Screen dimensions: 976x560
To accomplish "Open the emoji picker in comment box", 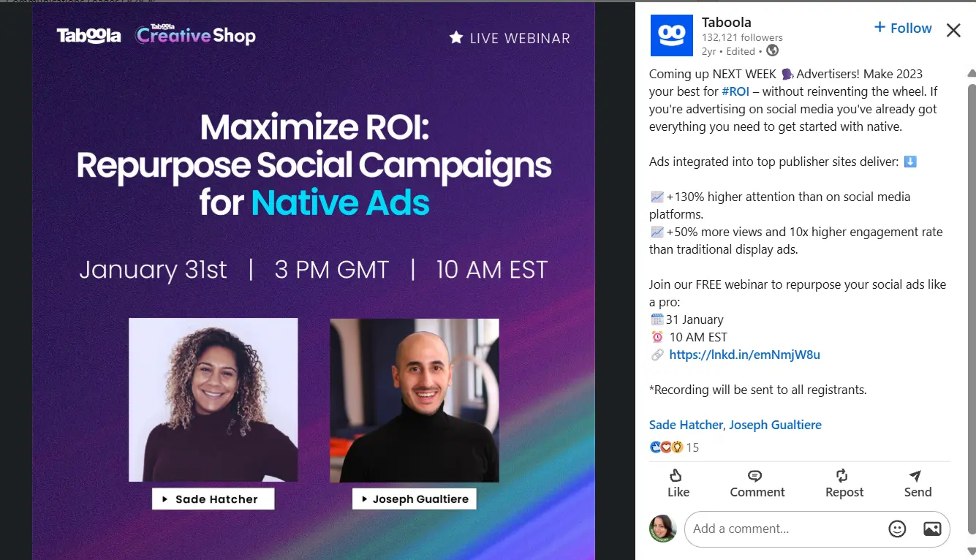I will click(897, 529).
